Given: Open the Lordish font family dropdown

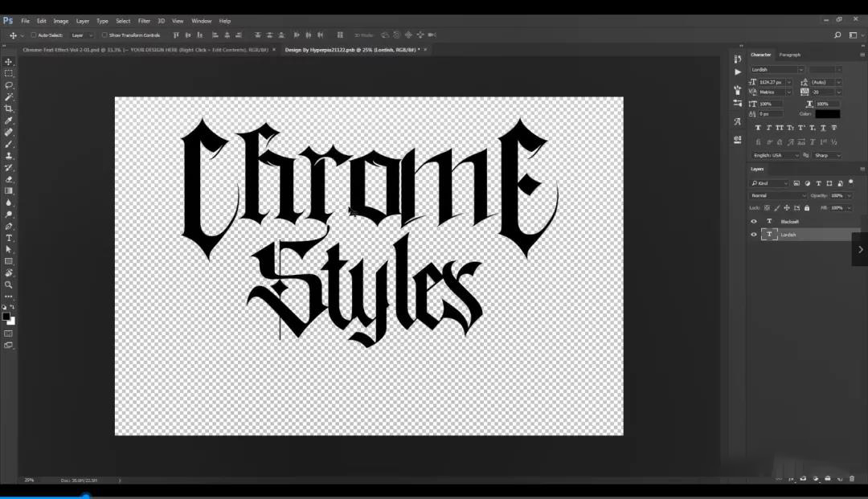Looking at the screenshot, I should pos(777,70).
